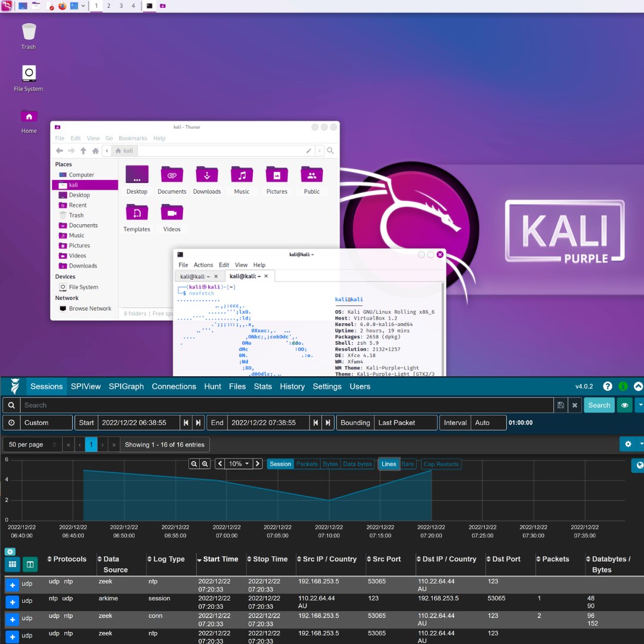
Task: Open the file manager launcher in the panel
Action: click(36, 6)
